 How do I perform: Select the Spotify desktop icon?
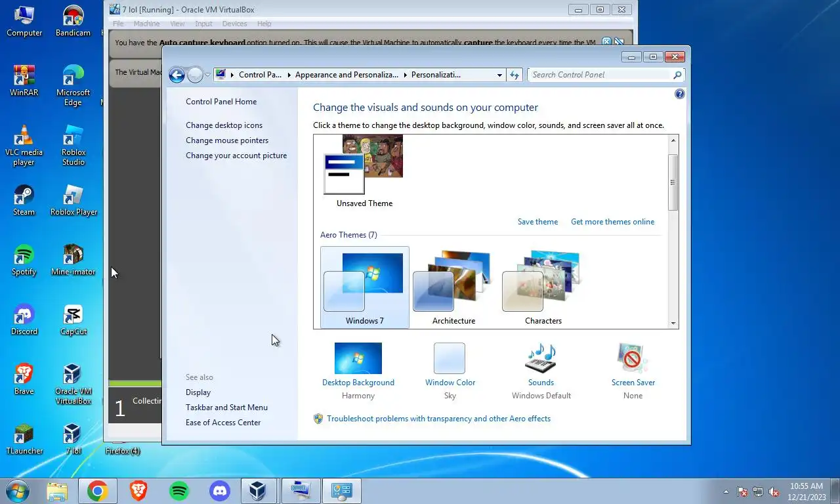(24, 260)
